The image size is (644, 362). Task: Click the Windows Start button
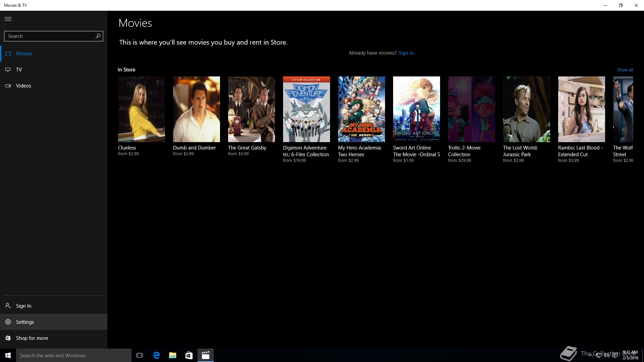click(x=8, y=355)
